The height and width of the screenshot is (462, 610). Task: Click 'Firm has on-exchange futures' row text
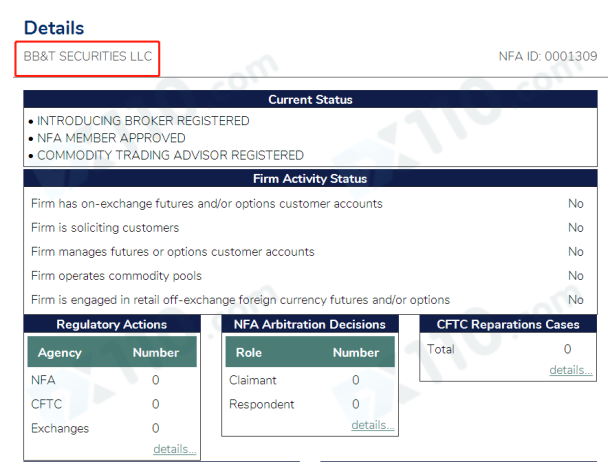[x=207, y=204]
